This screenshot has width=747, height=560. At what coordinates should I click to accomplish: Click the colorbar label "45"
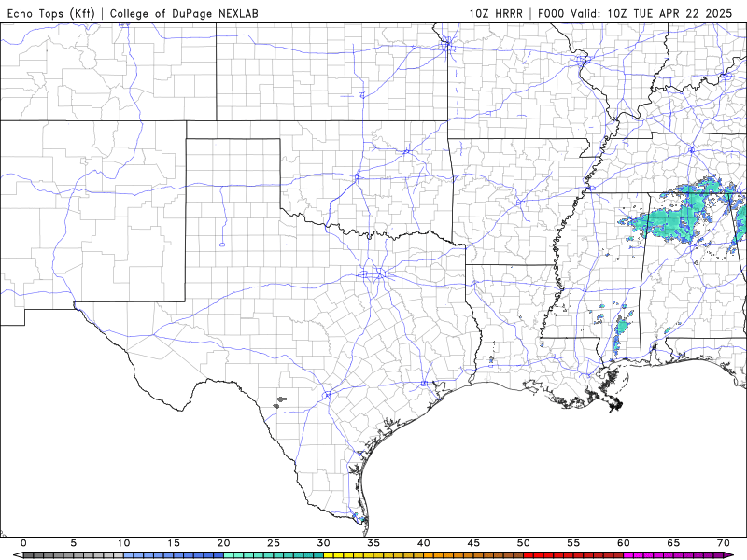473,543
